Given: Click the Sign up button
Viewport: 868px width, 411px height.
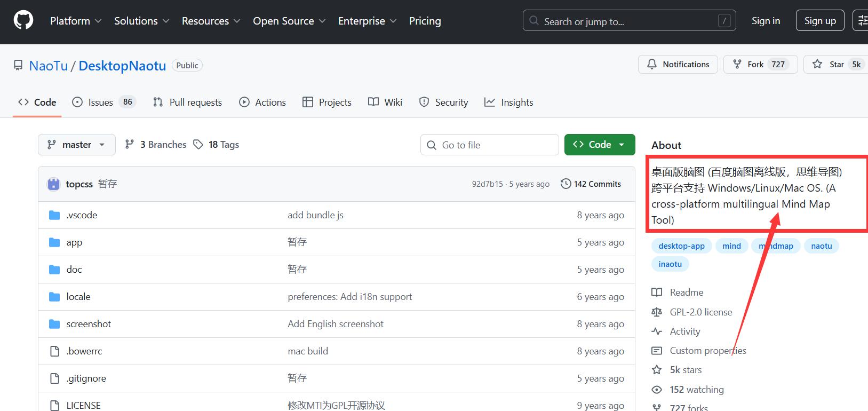Looking at the screenshot, I should (x=819, y=21).
